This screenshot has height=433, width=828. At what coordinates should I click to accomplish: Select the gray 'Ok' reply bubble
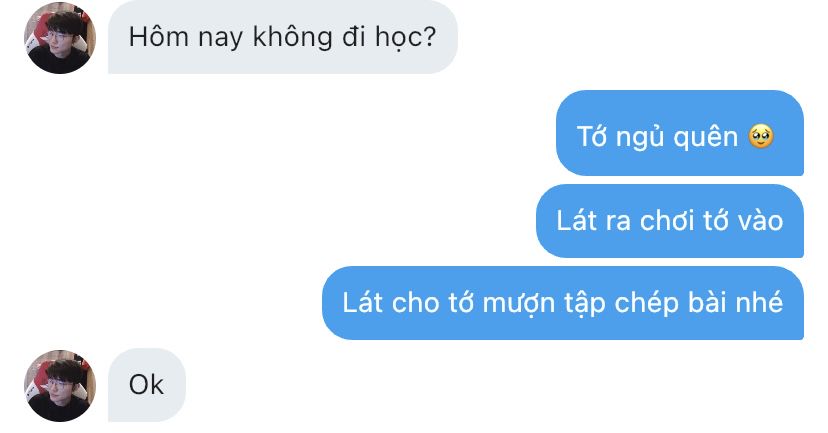(x=147, y=385)
